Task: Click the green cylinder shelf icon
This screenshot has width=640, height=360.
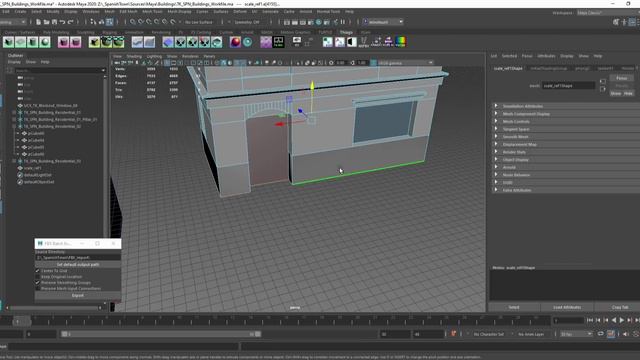Action: (33, 42)
